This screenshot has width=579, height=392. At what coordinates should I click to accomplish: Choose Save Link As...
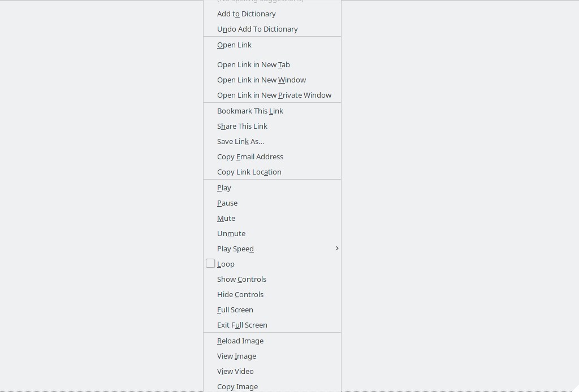coord(272,142)
